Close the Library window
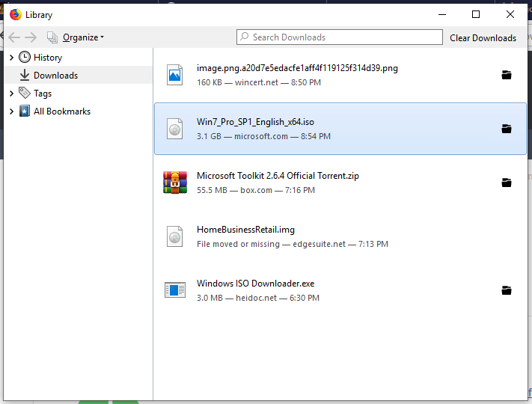The image size is (532, 404). (x=510, y=14)
